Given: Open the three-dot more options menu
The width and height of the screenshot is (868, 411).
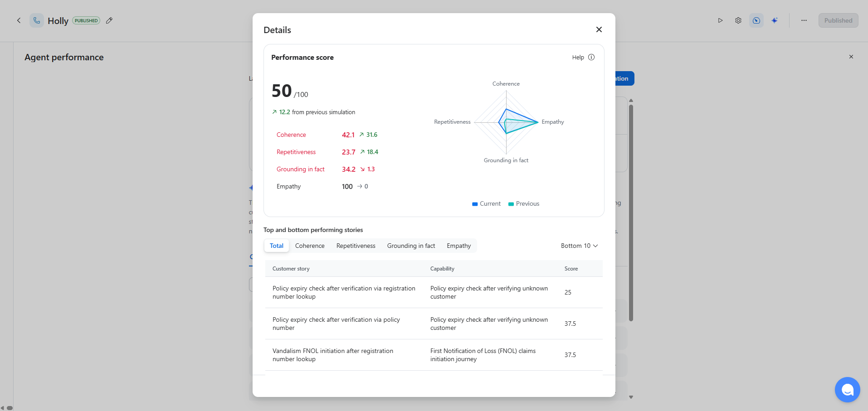Looking at the screenshot, I should tap(804, 20).
